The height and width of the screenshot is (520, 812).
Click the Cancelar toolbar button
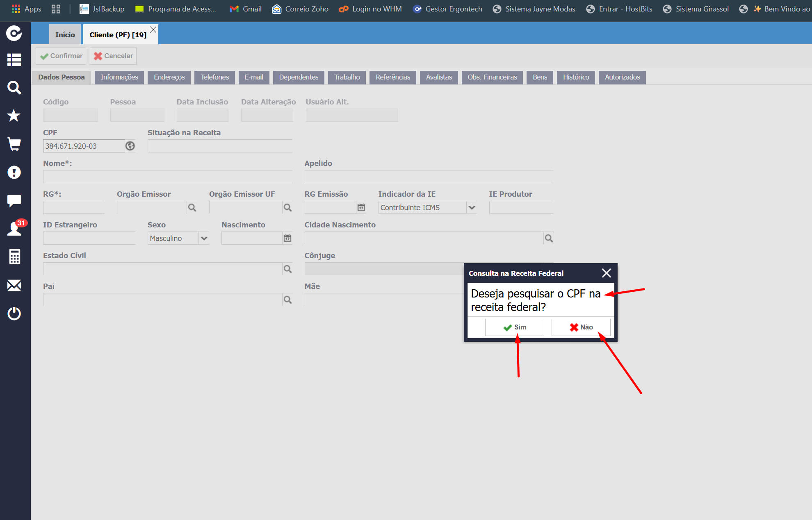(x=114, y=56)
